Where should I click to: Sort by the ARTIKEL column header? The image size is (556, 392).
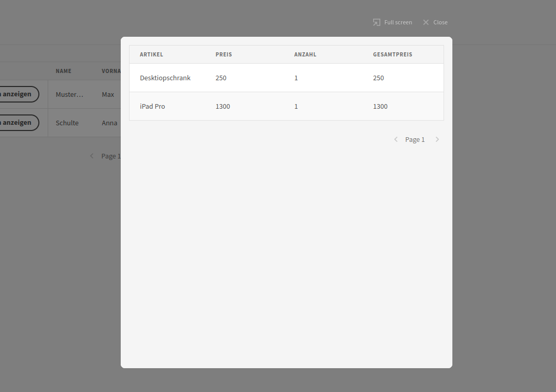(x=151, y=54)
